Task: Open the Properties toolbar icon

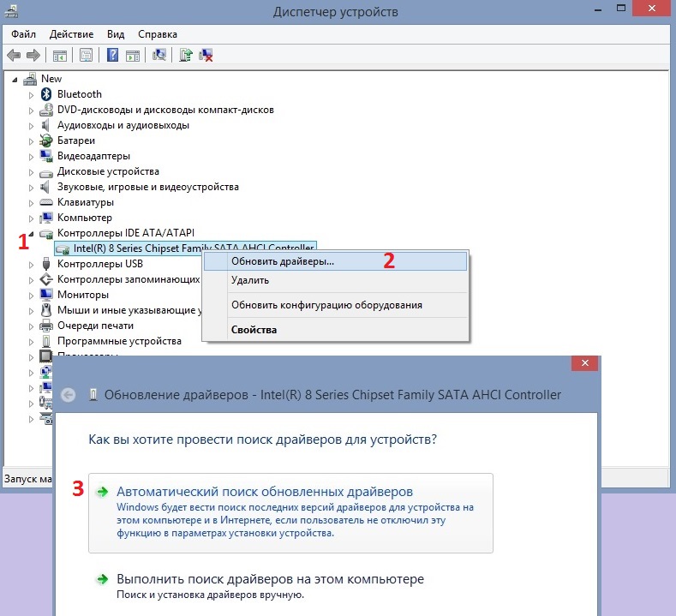Action: [x=87, y=55]
